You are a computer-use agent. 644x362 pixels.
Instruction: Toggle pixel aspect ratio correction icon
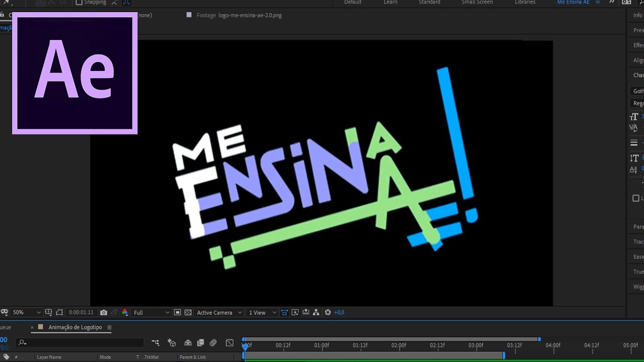284,312
